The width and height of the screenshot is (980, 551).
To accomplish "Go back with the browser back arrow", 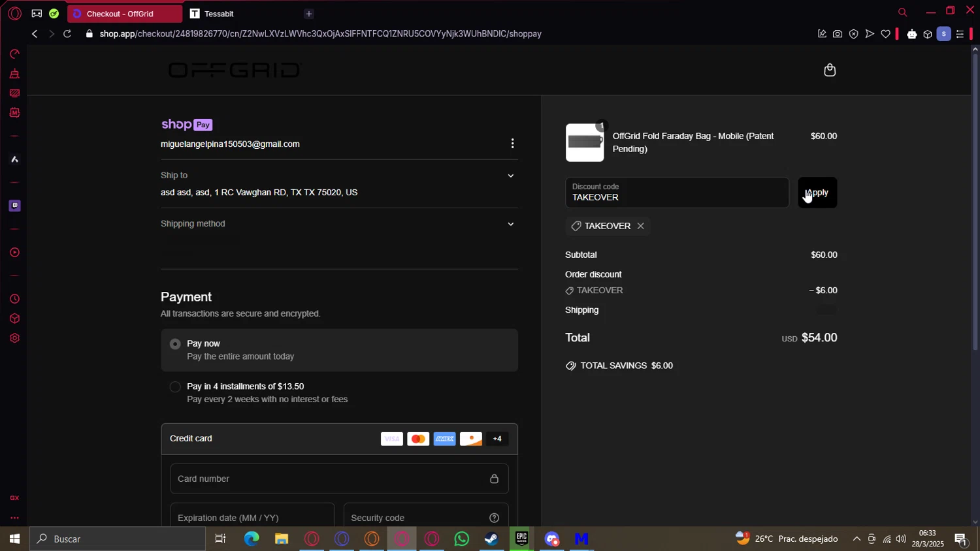I will pos(35,34).
